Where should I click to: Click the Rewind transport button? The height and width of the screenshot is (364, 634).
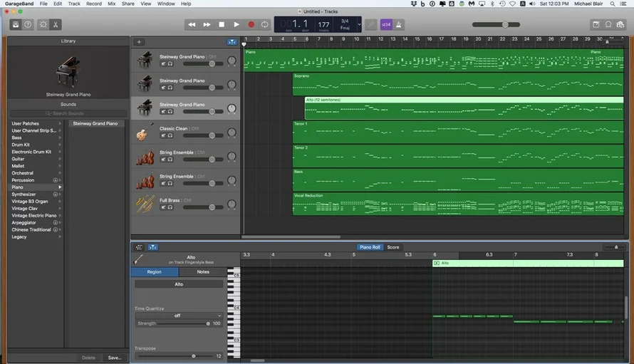(192, 25)
